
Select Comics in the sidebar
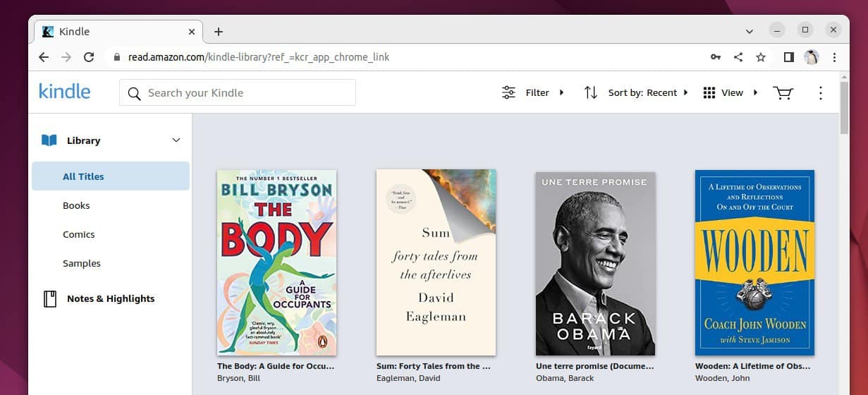78,234
